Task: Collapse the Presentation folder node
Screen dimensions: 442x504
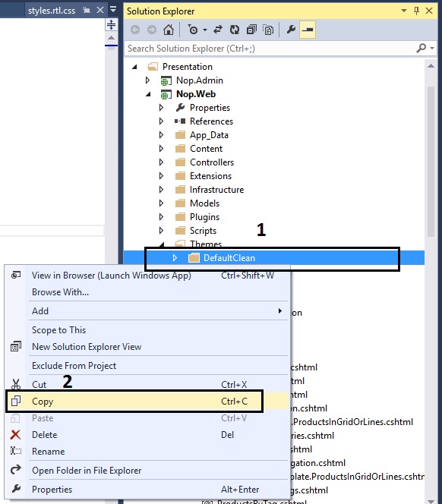Action: pos(134,67)
